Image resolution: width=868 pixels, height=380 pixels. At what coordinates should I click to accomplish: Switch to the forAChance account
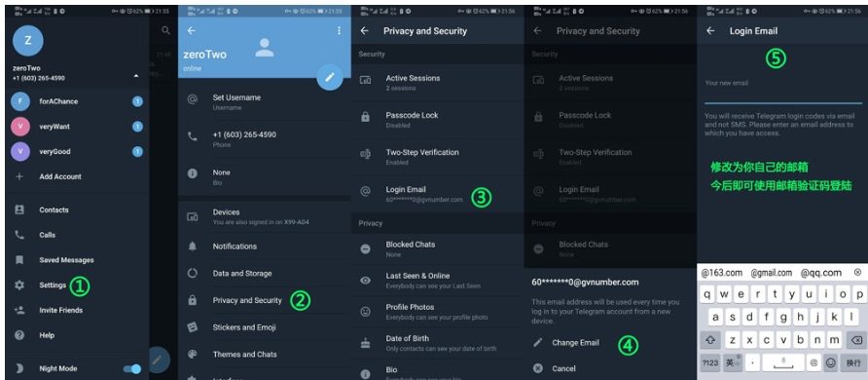point(78,101)
